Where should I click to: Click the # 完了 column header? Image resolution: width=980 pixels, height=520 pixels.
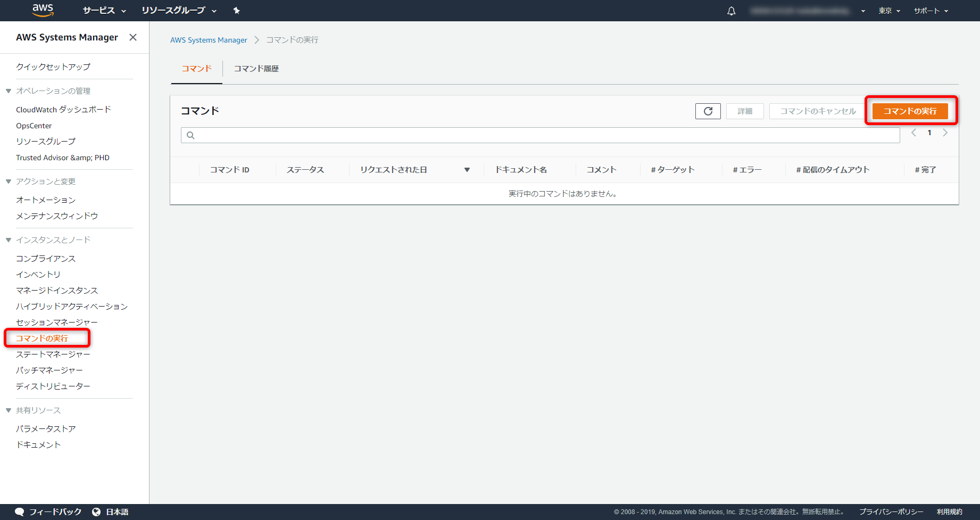tap(926, 170)
